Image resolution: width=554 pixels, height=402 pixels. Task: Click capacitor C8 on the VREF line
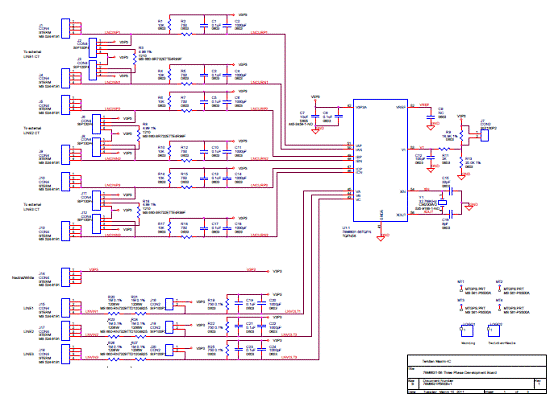click(x=430, y=117)
